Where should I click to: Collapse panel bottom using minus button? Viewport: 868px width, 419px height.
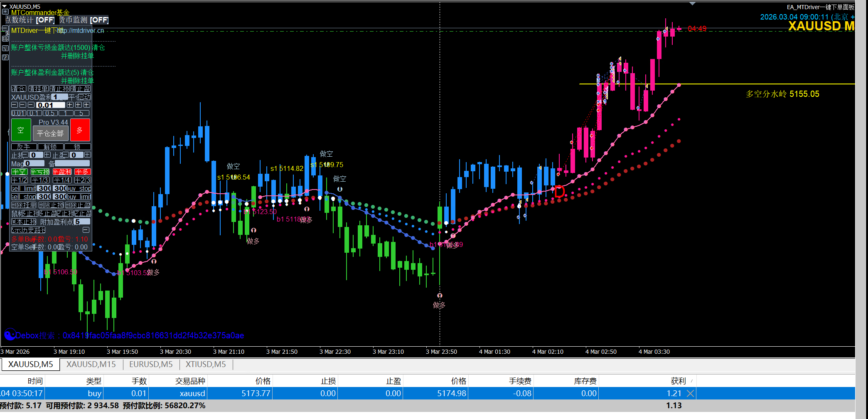86,230
